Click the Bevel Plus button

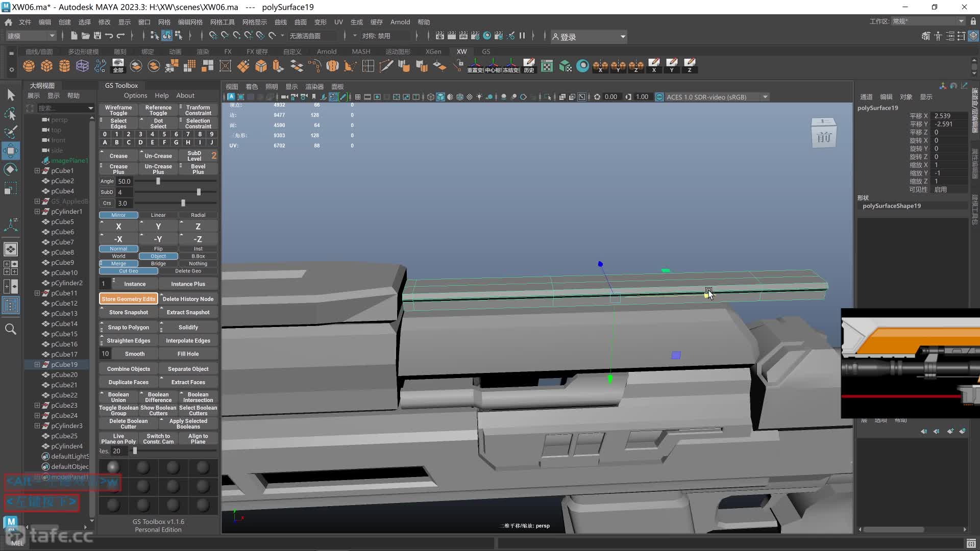[198, 169]
